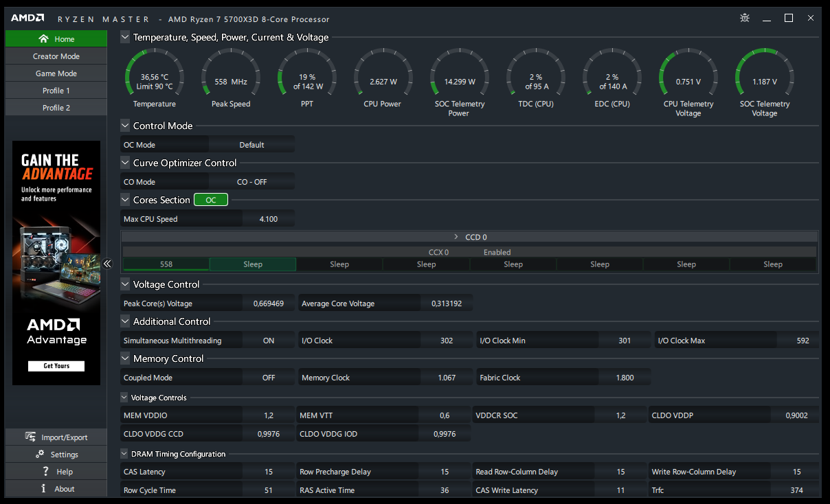Click Trfc value 374

point(797,490)
